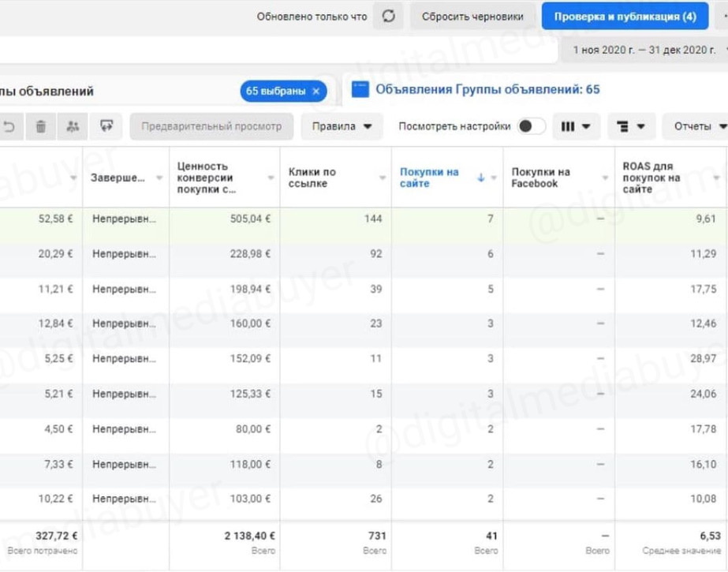Click the audience people icon
Viewport: 728px width, 572px height.
(73, 126)
